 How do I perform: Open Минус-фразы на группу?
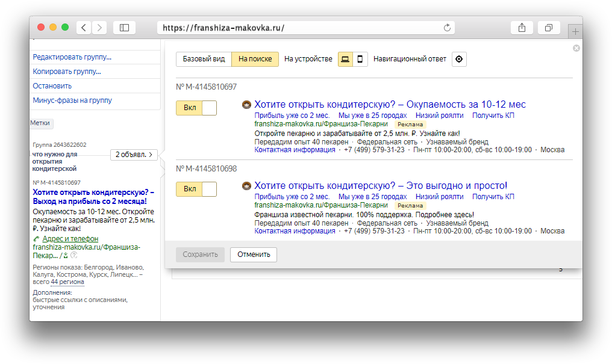(x=72, y=100)
